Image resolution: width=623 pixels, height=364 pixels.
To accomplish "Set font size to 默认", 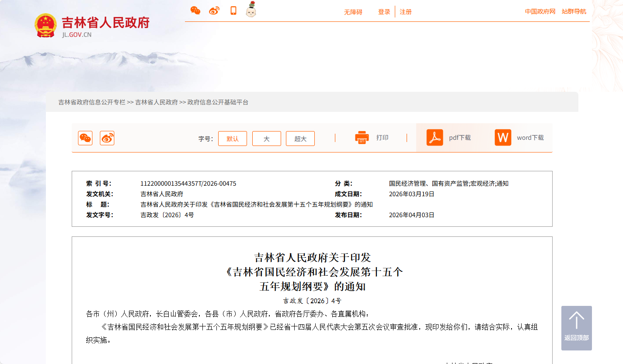I will click(233, 139).
